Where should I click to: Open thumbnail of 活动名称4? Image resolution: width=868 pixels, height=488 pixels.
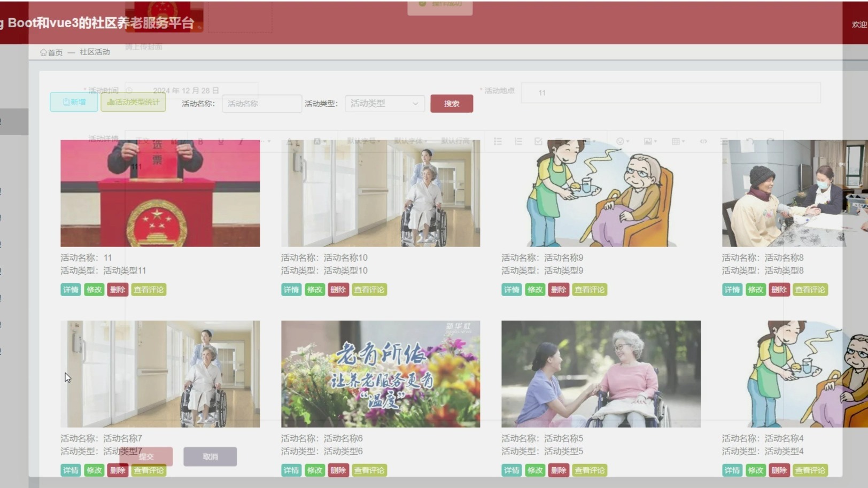click(795, 374)
